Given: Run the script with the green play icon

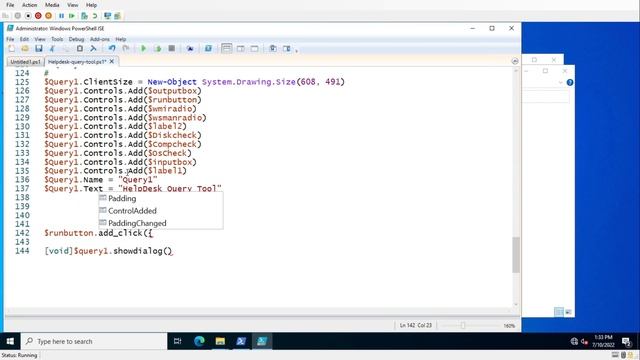Looking at the screenshot, I should tap(144, 49).
